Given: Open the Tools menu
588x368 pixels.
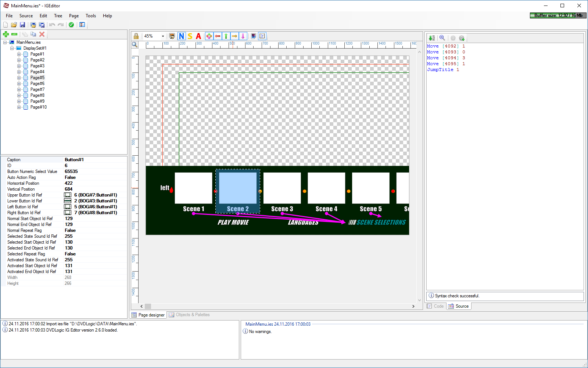Looking at the screenshot, I should coord(90,16).
